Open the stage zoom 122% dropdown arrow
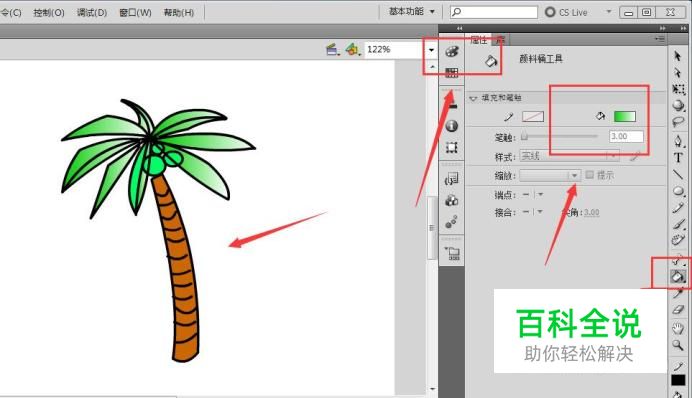The height and width of the screenshot is (398, 692). [x=431, y=50]
